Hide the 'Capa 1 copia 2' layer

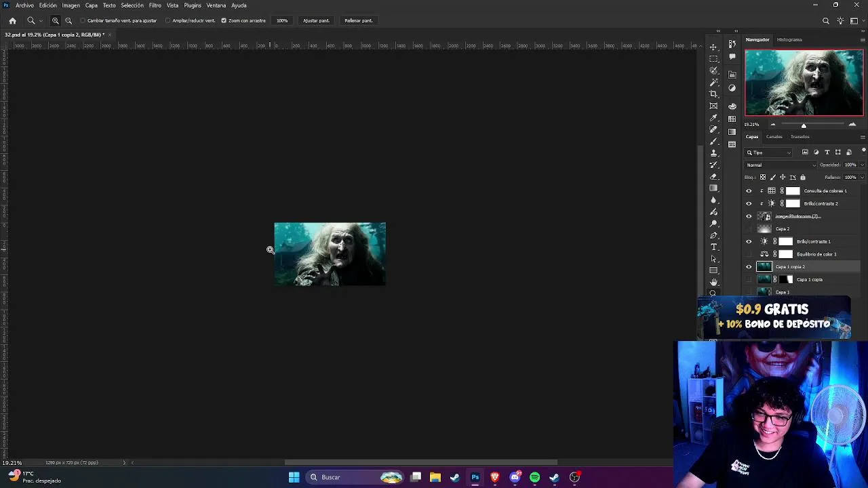coord(749,267)
